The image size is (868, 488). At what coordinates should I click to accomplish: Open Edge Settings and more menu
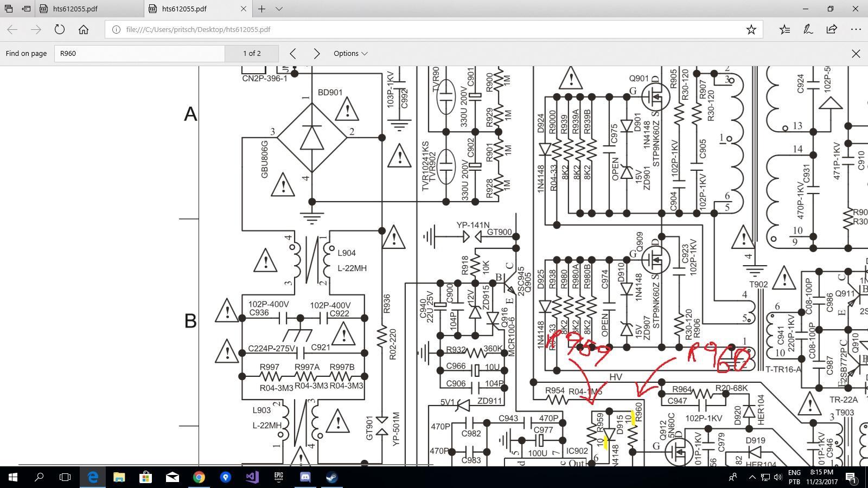click(856, 30)
